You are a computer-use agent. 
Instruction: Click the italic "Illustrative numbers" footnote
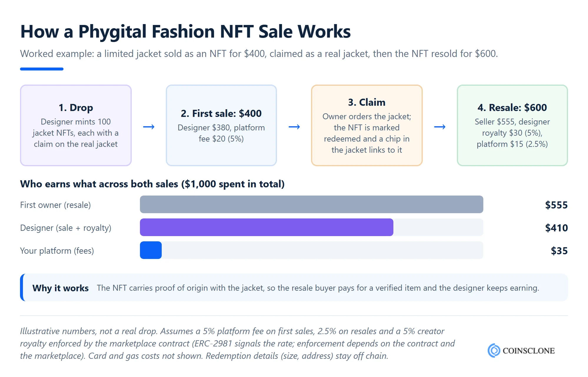[237, 344]
